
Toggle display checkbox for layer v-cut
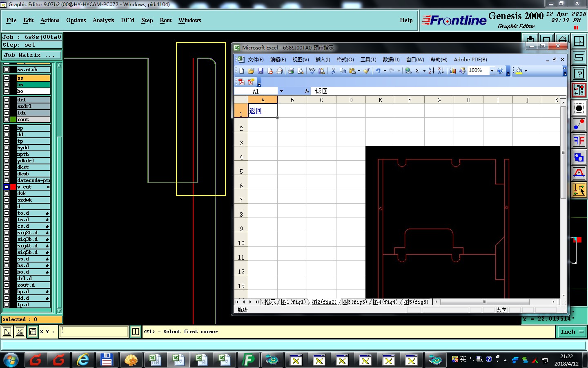(7, 187)
